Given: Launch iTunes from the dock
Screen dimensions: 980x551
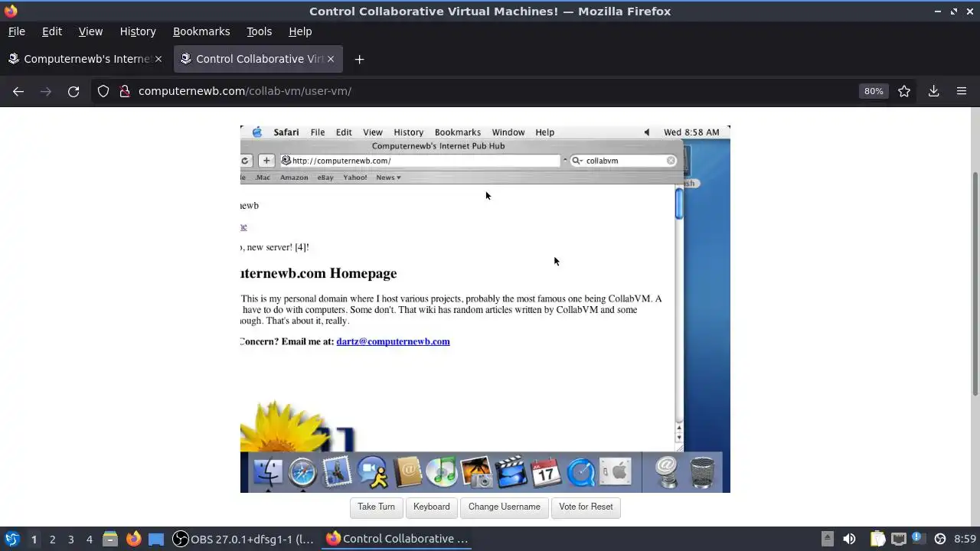Looking at the screenshot, I should coord(442,472).
